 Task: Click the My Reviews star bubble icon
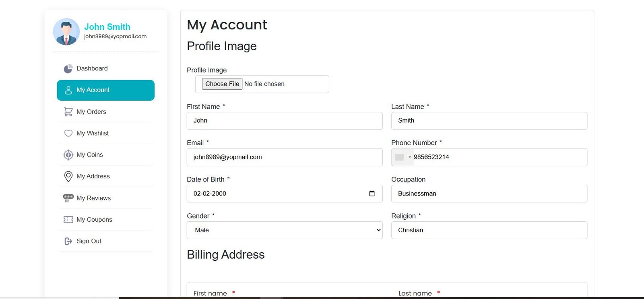tap(68, 198)
